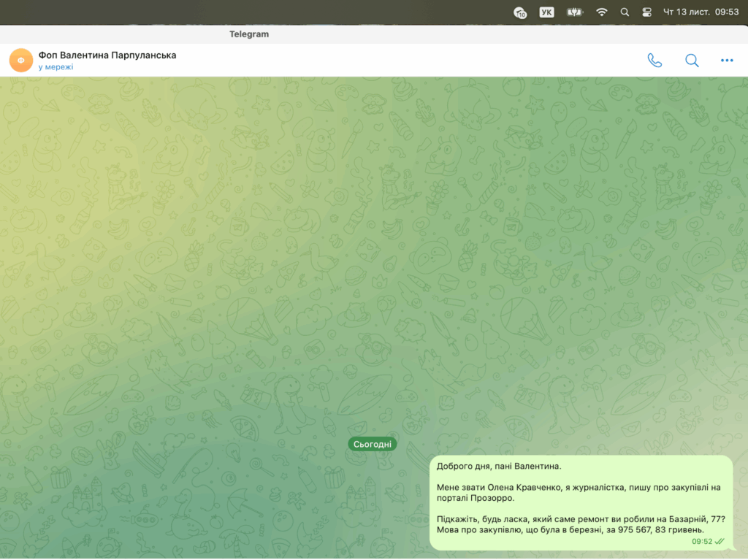Image resolution: width=748 pixels, height=560 pixels.
Task: Open the 'УК' input source menu
Action: pos(546,12)
